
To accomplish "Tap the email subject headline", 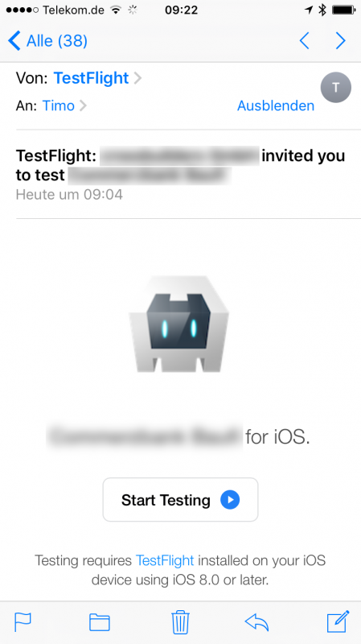I will 180,166.
